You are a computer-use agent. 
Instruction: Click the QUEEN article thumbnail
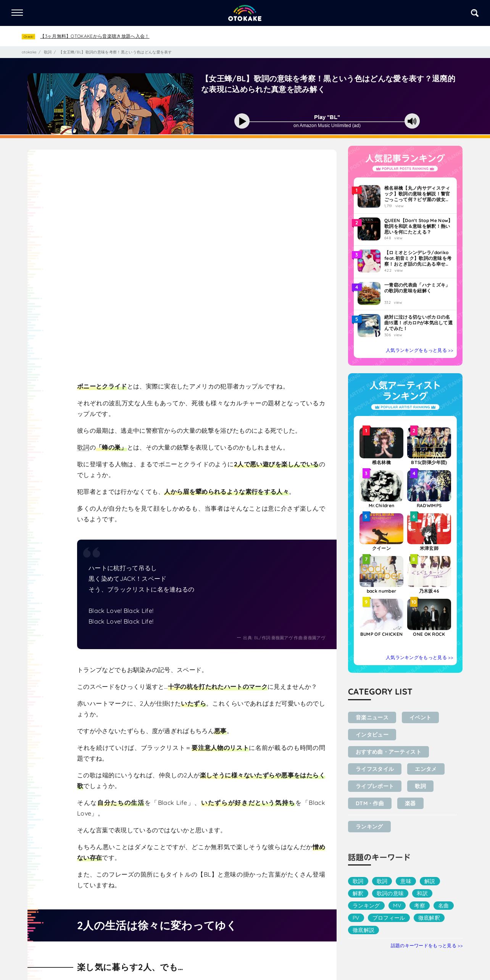pos(369,229)
